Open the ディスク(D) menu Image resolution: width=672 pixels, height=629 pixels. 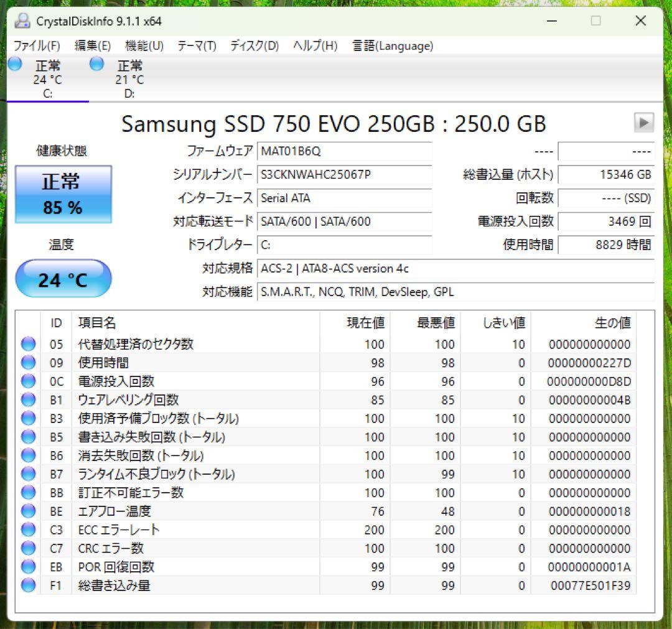tap(253, 45)
